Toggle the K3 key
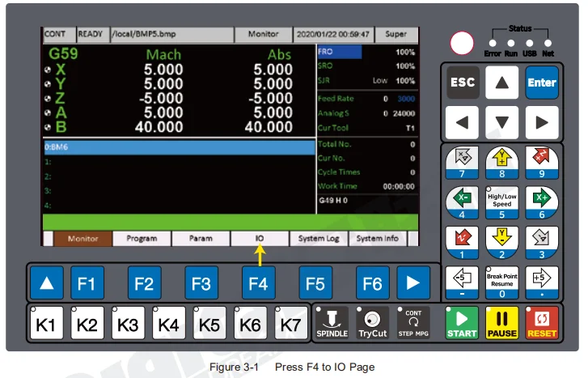Image resolution: width=588 pixels, height=378 pixels. point(128,323)
